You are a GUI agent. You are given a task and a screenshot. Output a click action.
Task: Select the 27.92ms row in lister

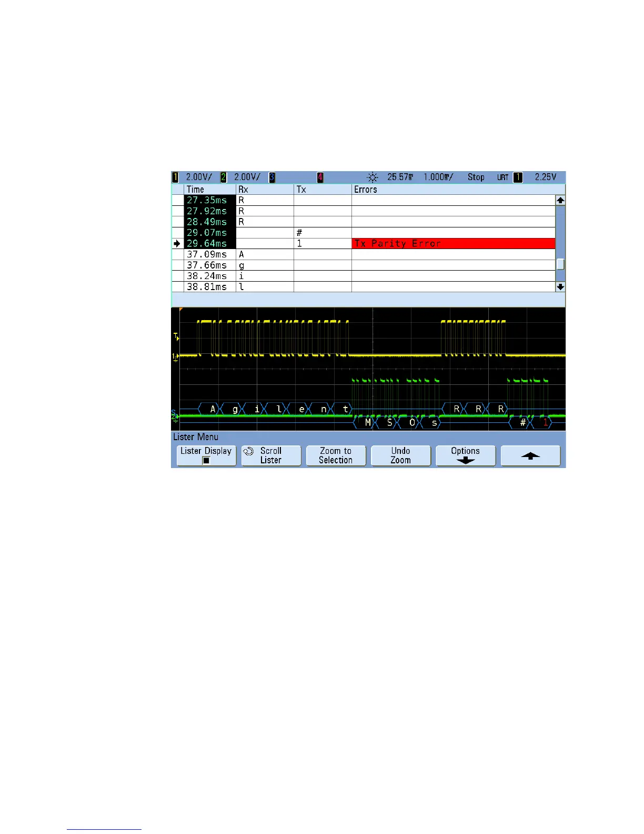click(364, 211)
